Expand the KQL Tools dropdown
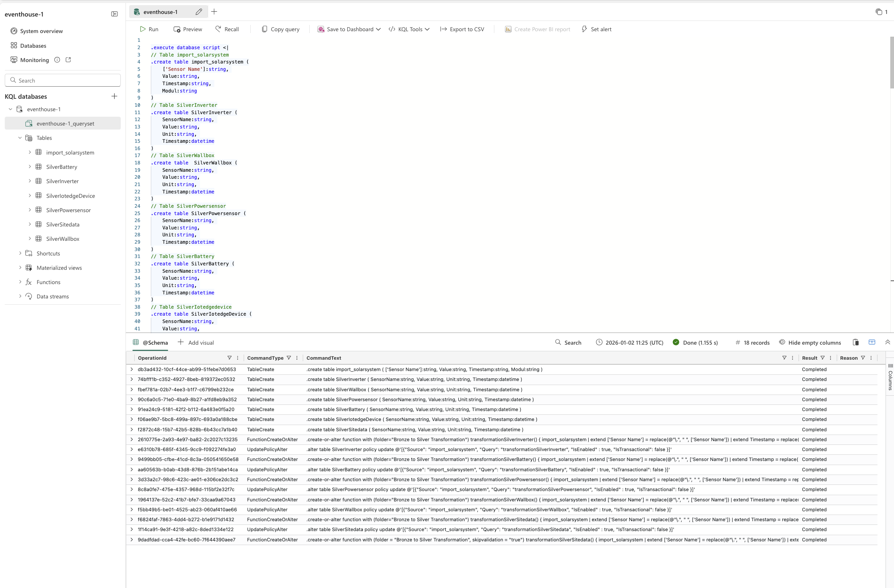The height and width of the screenshot is (588, 894). 427,29
